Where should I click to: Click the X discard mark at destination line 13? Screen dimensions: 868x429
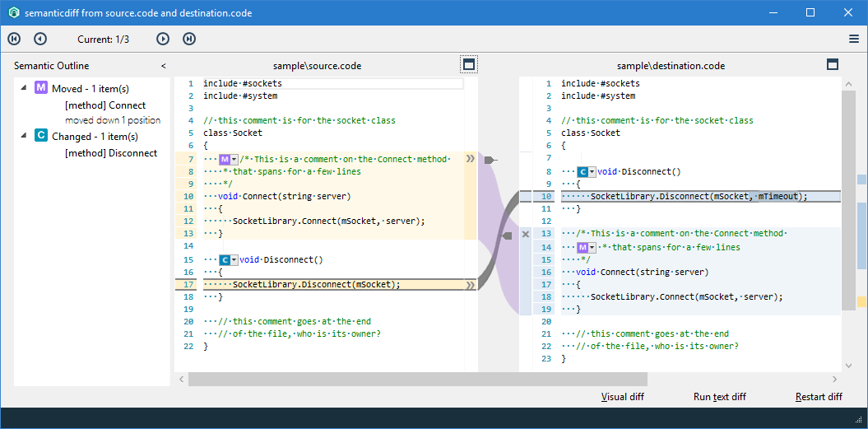526,235
